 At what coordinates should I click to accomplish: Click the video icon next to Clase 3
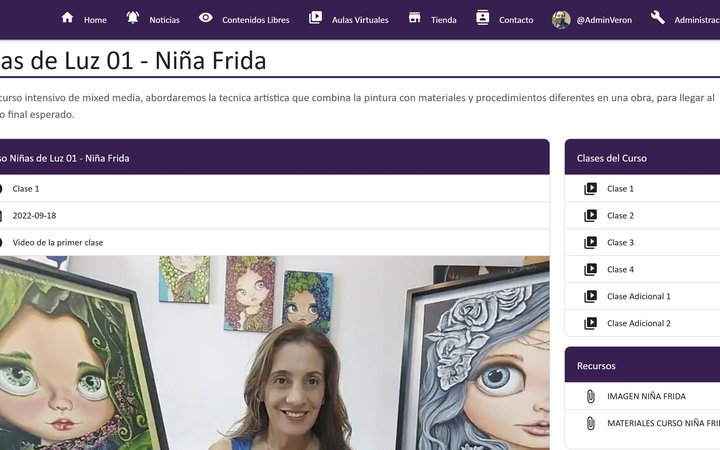click(591, 242)
